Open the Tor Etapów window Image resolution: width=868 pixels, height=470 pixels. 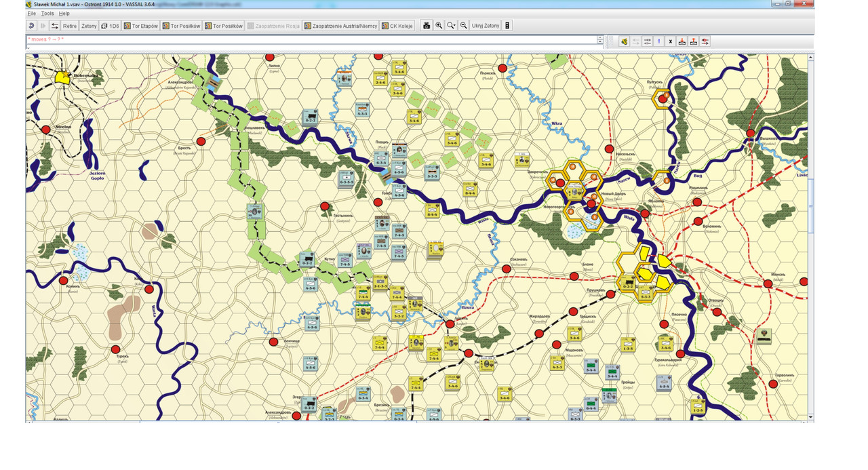[x=141, y=26]
